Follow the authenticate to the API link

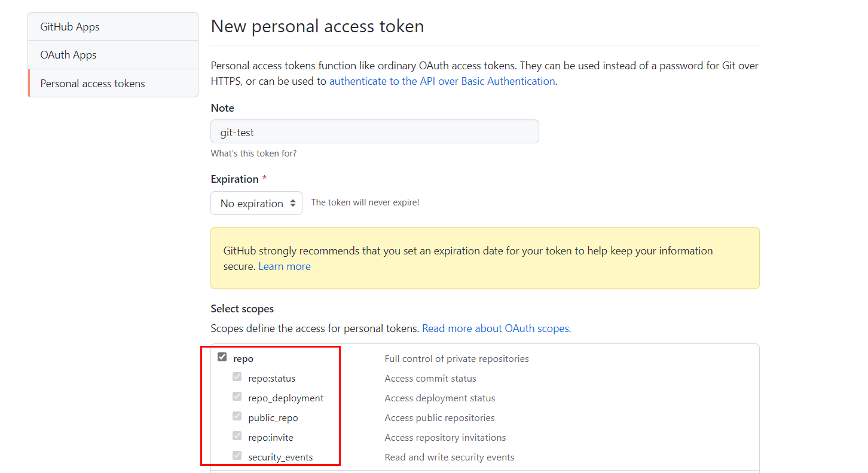442,81
